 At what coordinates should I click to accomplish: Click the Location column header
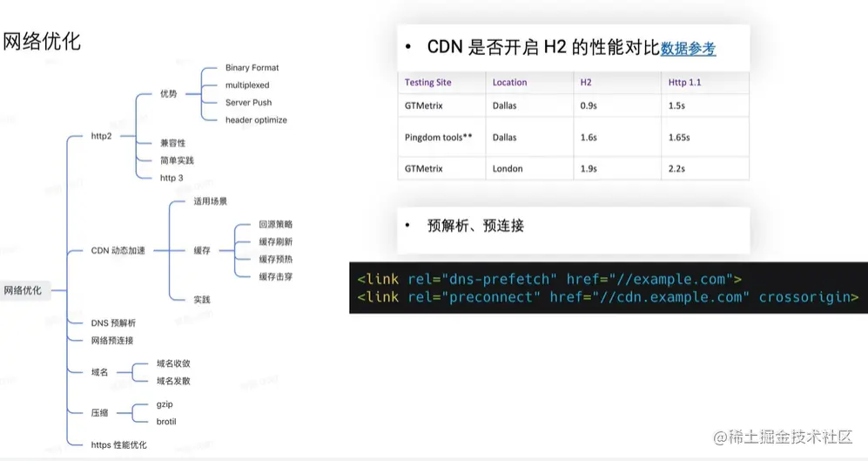pyautogui.click(x=510, y=83)
